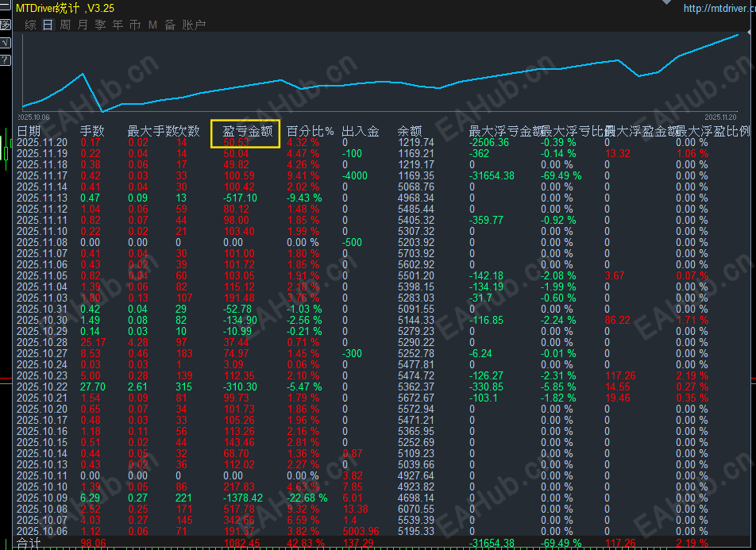The height and width of the screenshot is (550, 756).
Task: Switch to the 周 weekly tab
Action: click(x=65, y=25)
